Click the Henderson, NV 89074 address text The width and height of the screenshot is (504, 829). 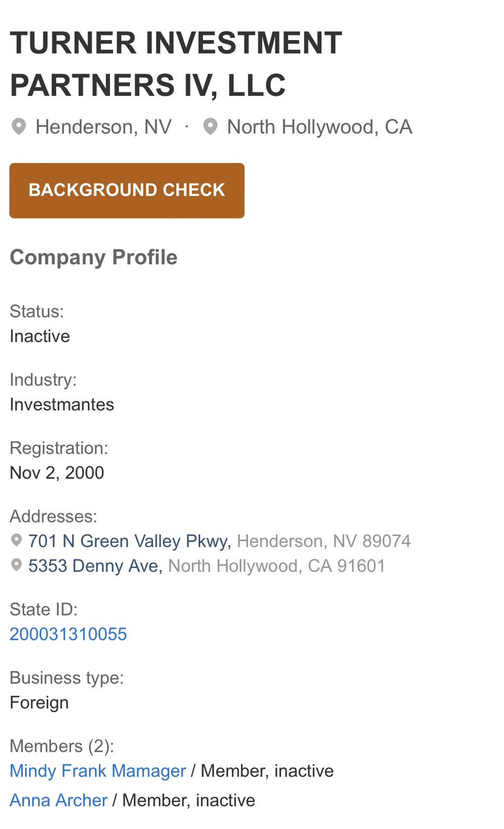(x=324, y=541)
